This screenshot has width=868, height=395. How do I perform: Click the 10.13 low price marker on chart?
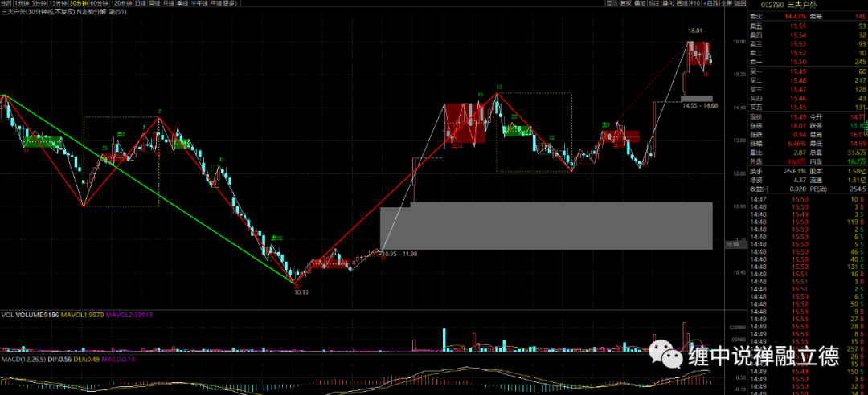click(x=301, y=291)
